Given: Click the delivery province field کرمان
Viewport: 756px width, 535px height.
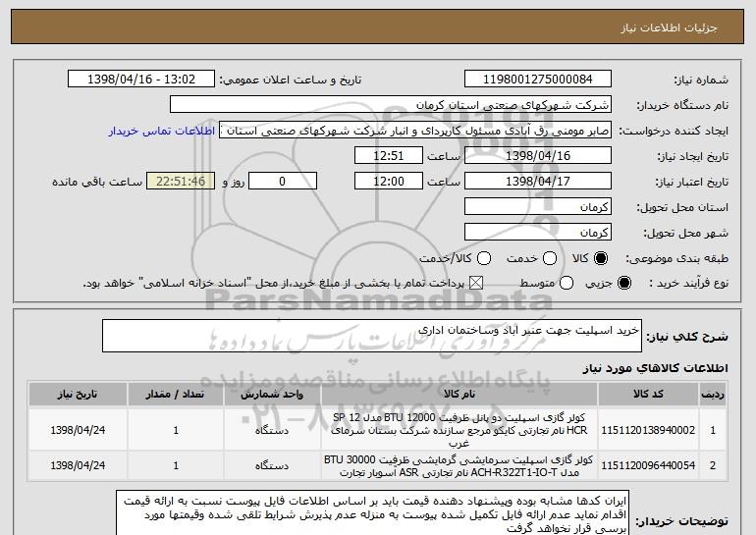Looking at the screenshot, I should click(x=538, y=207).
